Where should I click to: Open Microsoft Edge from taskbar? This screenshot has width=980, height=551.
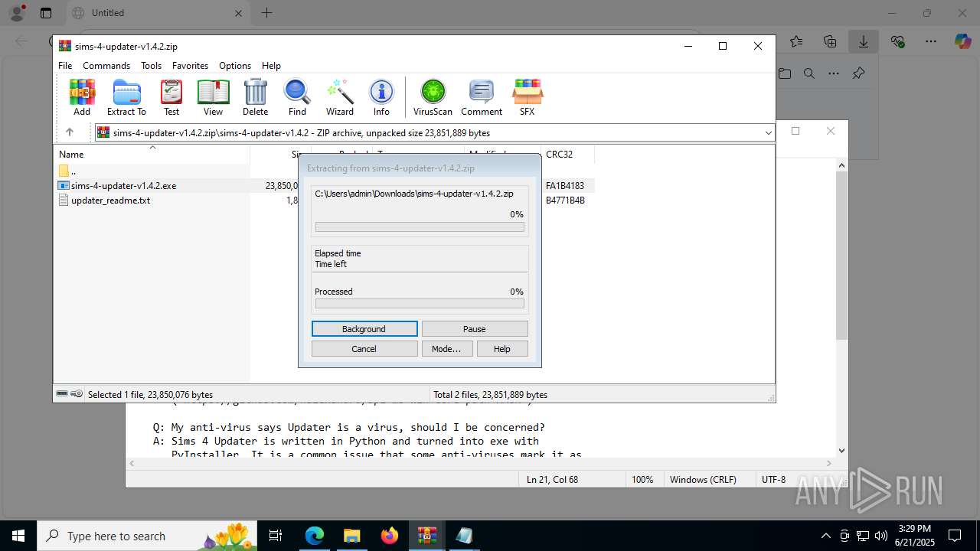[315, 536]
